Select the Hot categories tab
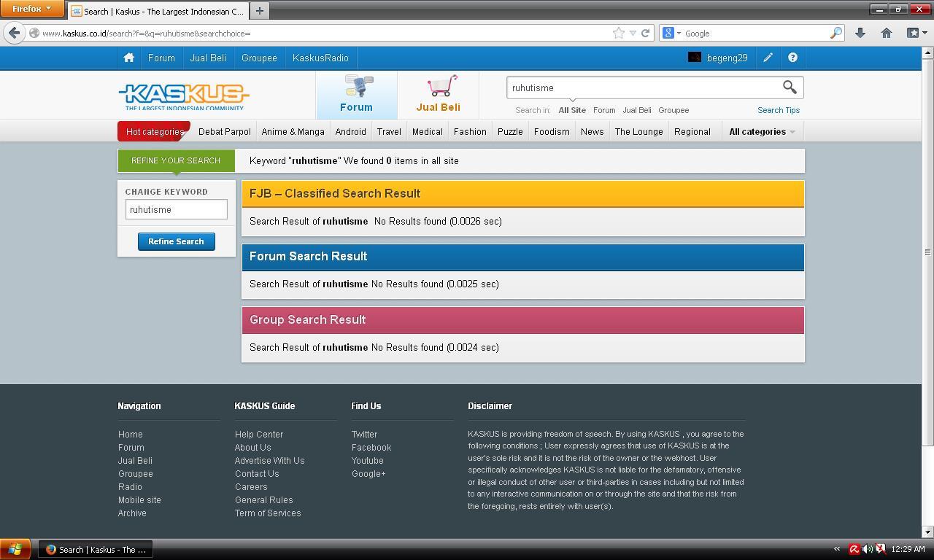The height and width of the screenshot is (560, 934). tap(154, 132)
